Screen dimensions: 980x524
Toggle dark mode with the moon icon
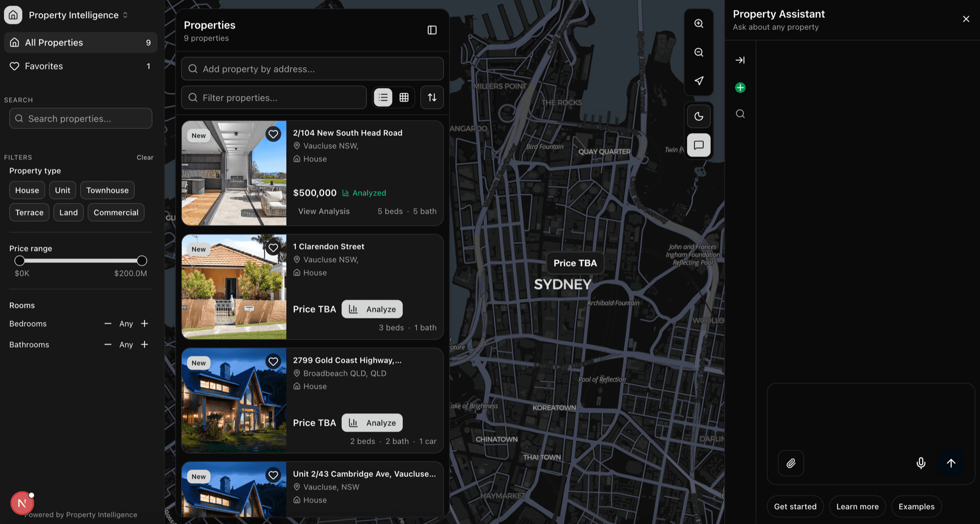point(699,116)
